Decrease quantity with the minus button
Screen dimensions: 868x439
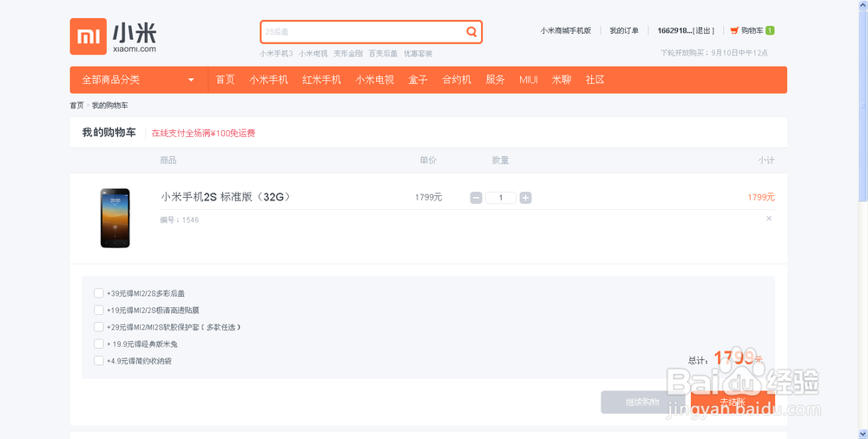(476, 198)
